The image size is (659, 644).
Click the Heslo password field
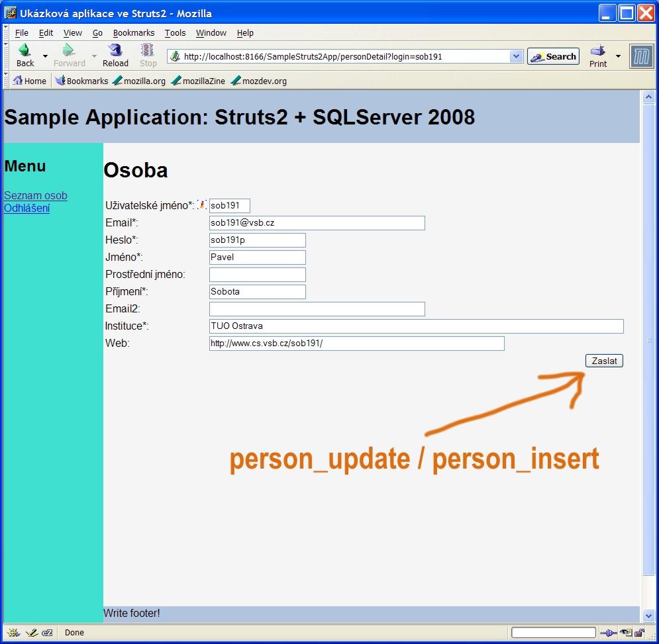pos(257,240)
